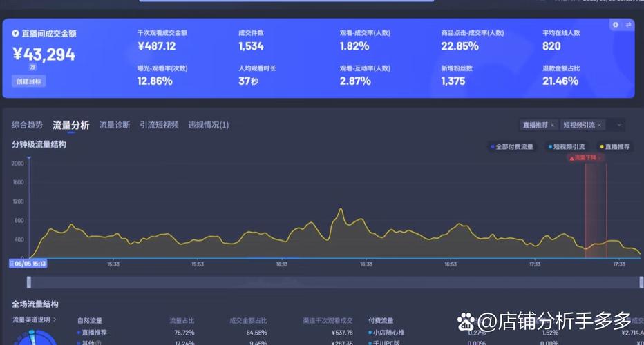The image size is (644, 345).
Task: Click the ¥43,294 total transaction amount
Action: [x=44, y=55]
